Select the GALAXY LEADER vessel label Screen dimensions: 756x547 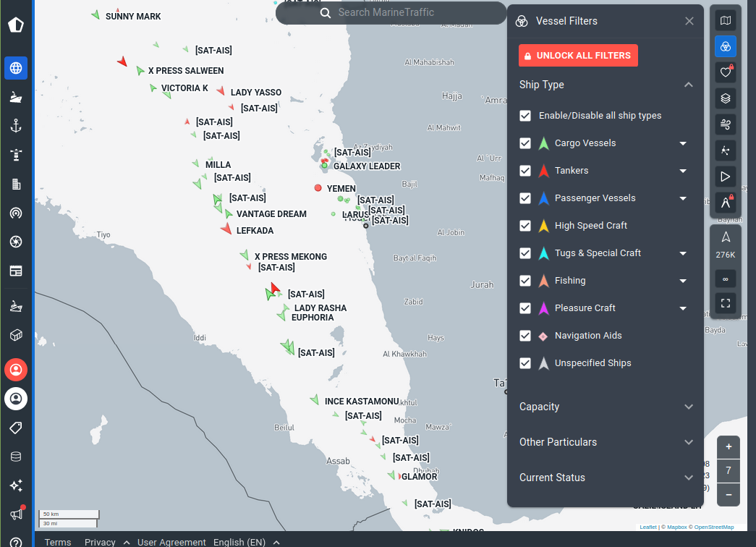coord(367,166)
